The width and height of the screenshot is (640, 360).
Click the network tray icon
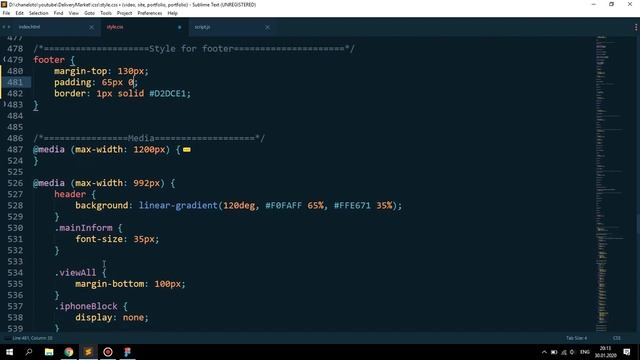tap(564, 352)
